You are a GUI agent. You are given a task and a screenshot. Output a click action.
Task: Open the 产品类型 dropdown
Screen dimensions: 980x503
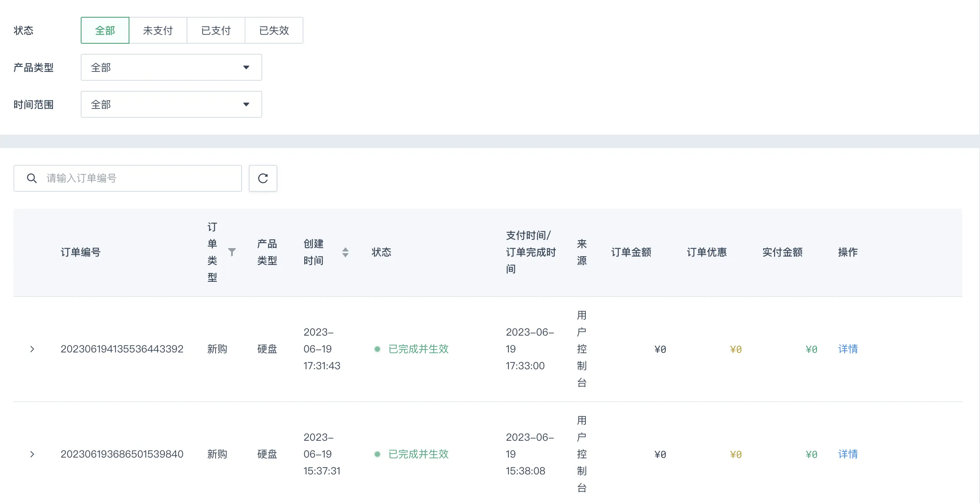pyautogui.click(x=171, y=67)
